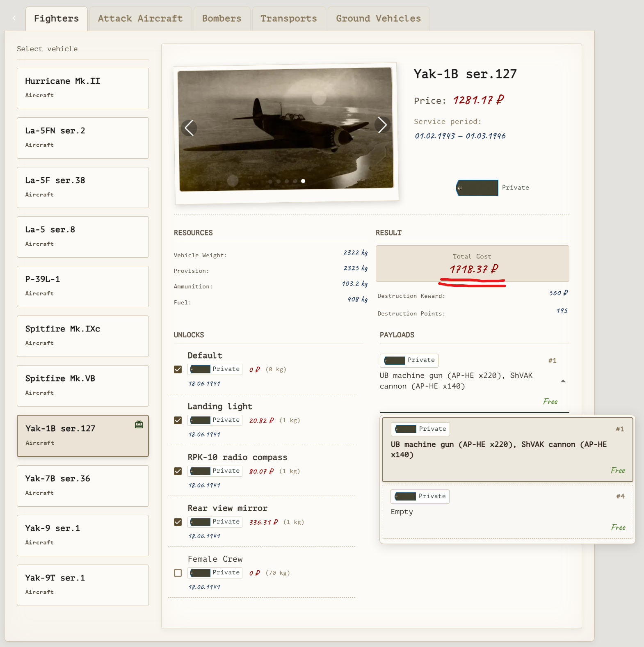Click the Private badge in the Default unlock row

215,369
